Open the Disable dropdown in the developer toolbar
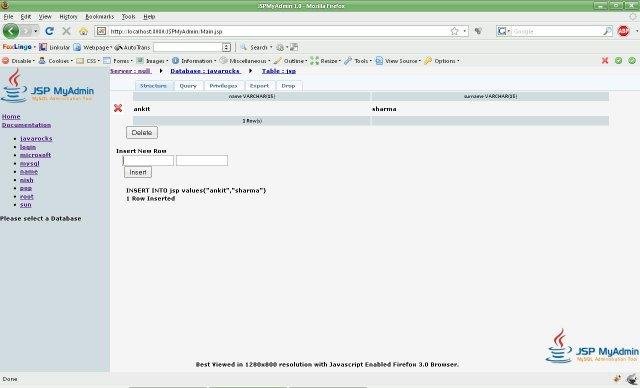640x388 pixels. tap(18, 61)
